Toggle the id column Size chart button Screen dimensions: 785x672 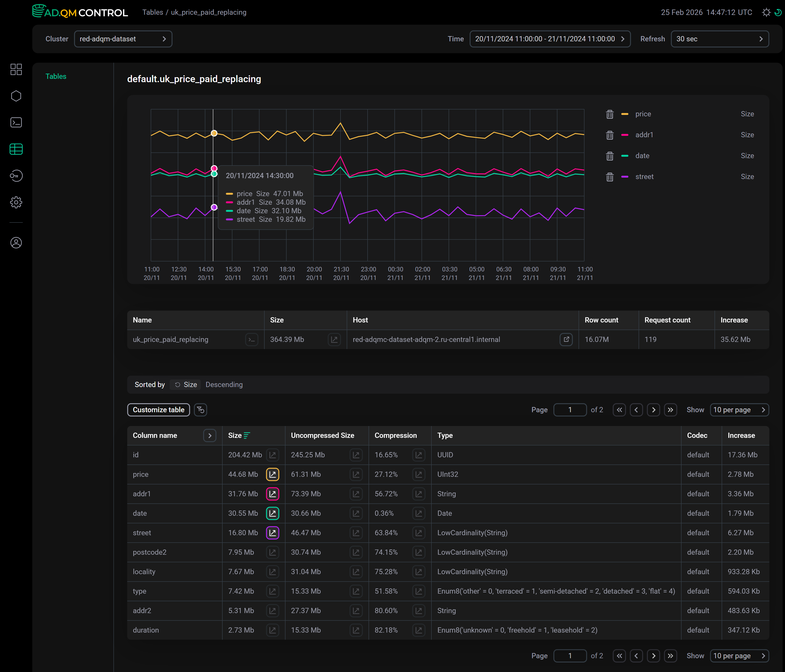tap(272, 455)
